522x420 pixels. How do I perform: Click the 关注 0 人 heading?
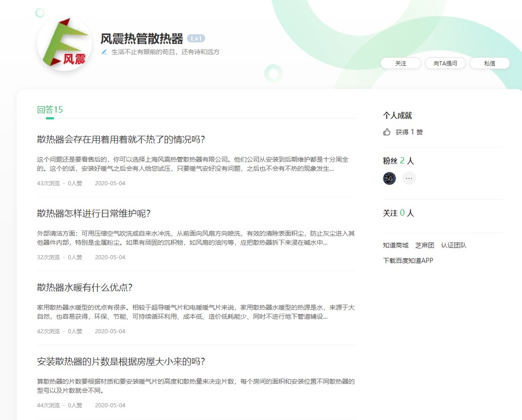[398, 213]
